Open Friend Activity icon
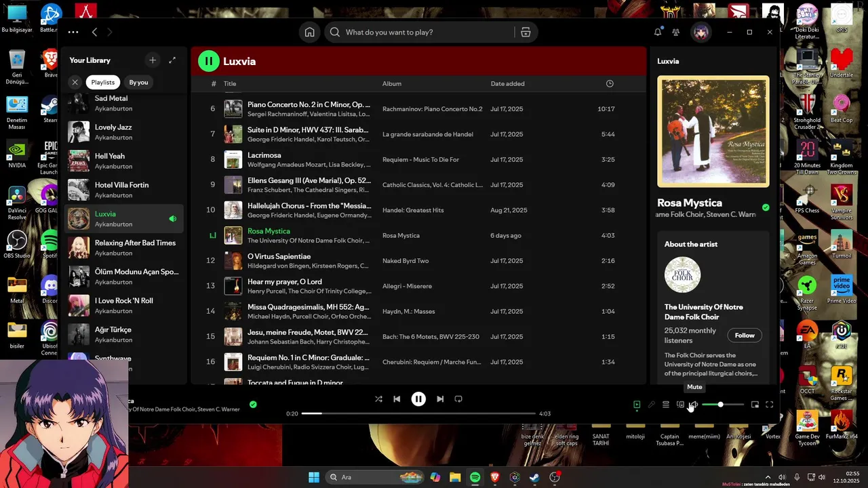 click(x=675, y=32)
